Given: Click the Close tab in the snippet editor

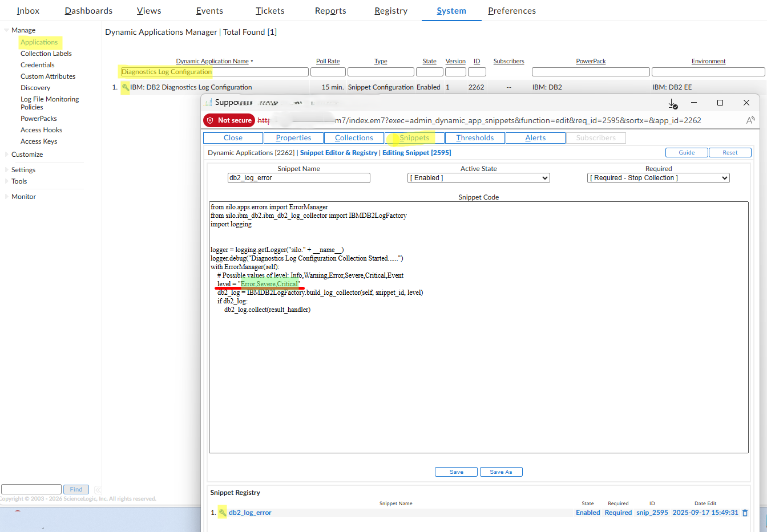Looking at the screenshot, I should tap(233, 138).
